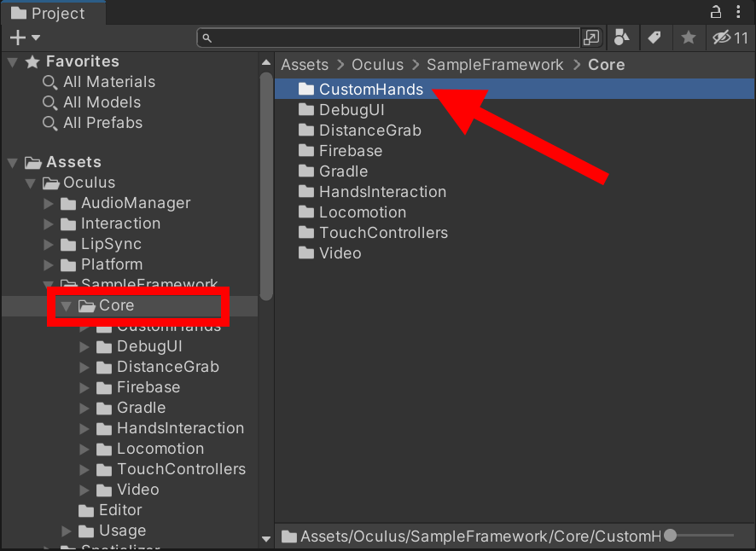Viewport: 756px width, 551px height.
Task: Open the Project panel three-dot menu
Action: point(738,12)
